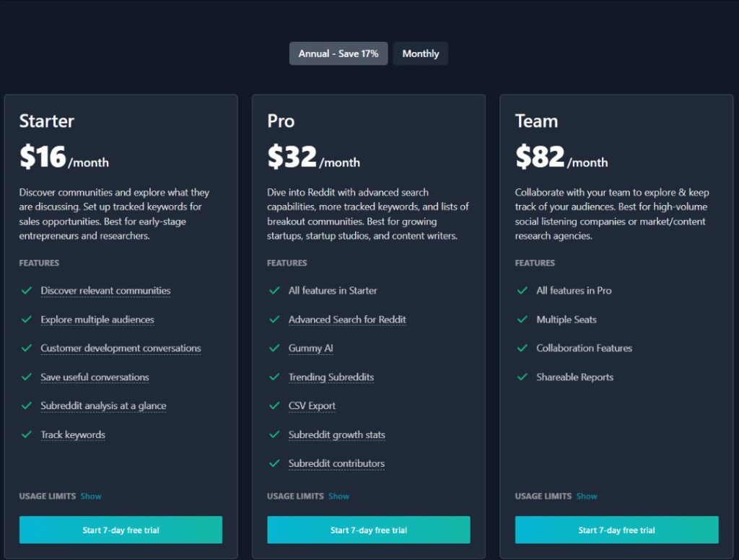Show usage limits for Pro plan
This screenshot has height=560, width=739.
click(339, 496)
